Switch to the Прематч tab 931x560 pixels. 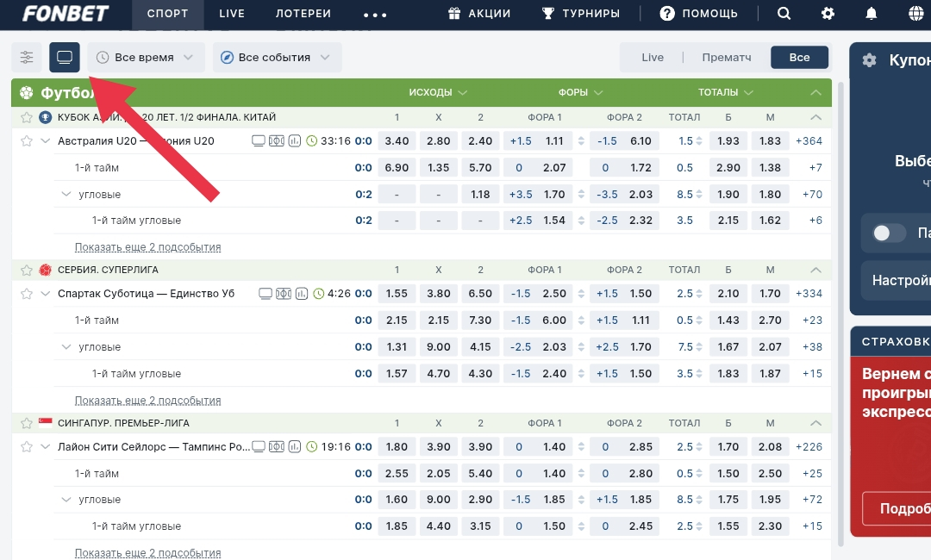pyautogui.click(x=726, y=58)
